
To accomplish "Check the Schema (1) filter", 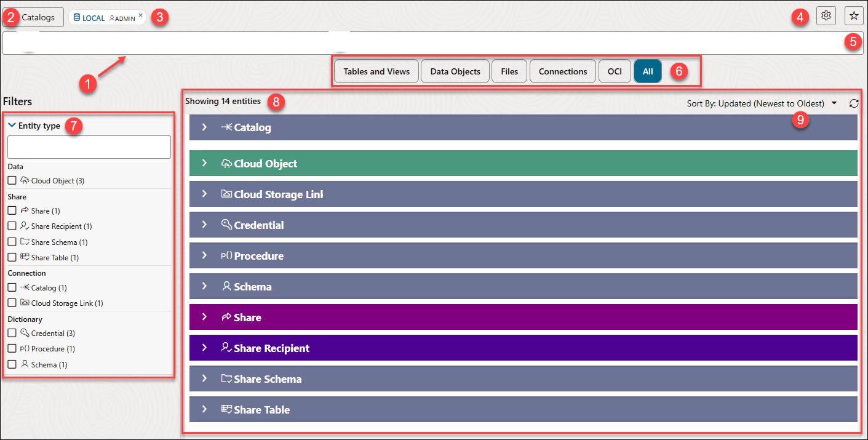I will click(12, 364).
